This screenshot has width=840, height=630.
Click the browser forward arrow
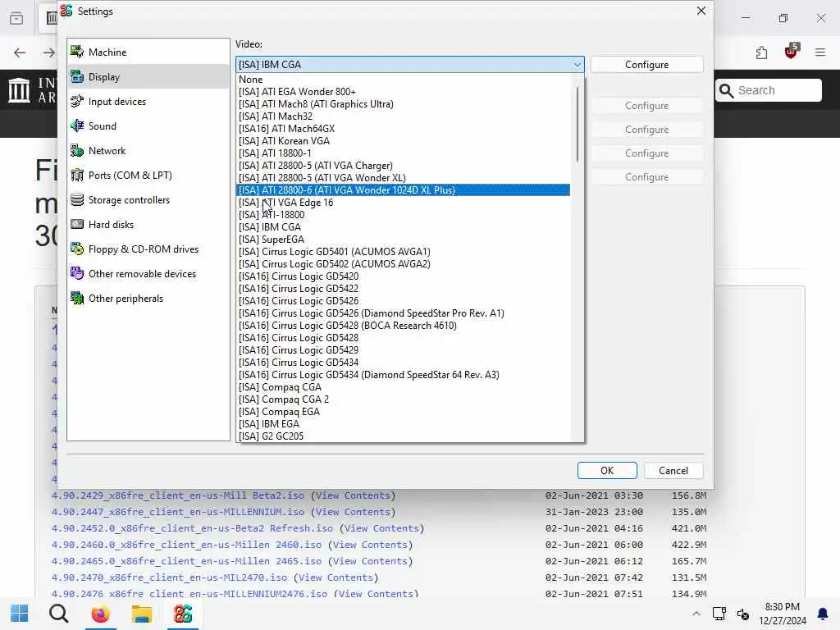coord(48,52)
